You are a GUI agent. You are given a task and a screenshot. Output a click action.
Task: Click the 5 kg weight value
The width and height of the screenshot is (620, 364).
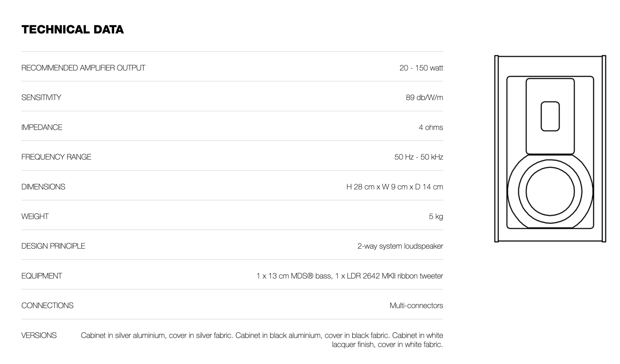point(436,216)
